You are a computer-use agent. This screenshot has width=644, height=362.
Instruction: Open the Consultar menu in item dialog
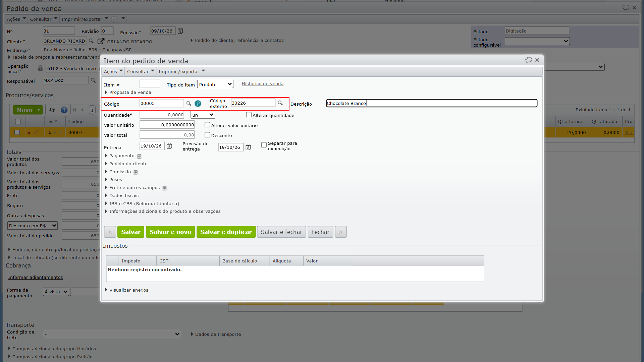point(141,71)
